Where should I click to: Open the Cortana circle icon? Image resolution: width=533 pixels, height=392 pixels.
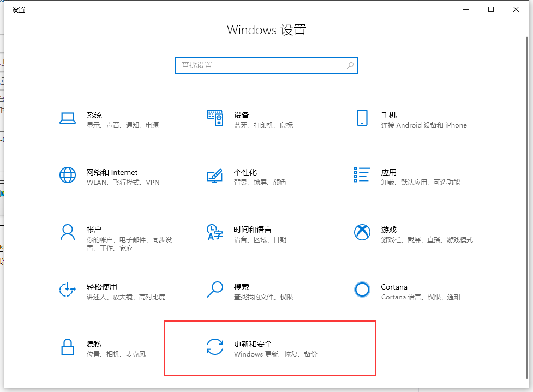362,290
